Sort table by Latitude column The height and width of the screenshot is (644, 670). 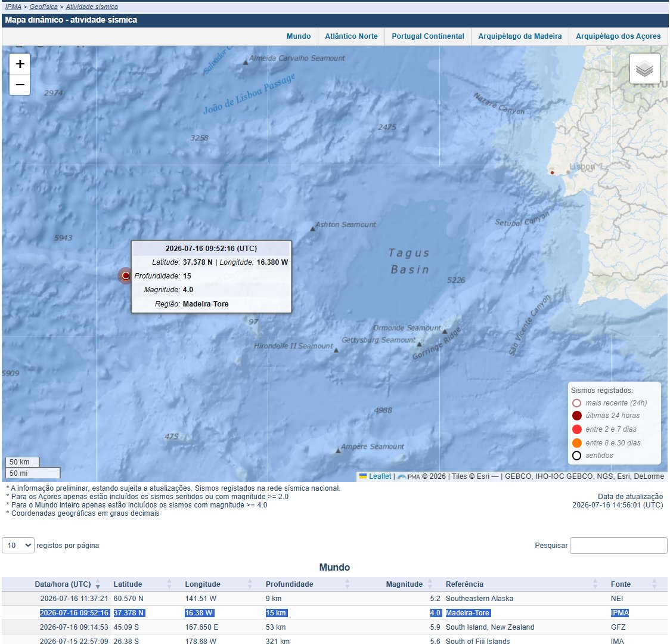[x=128, y=584]
